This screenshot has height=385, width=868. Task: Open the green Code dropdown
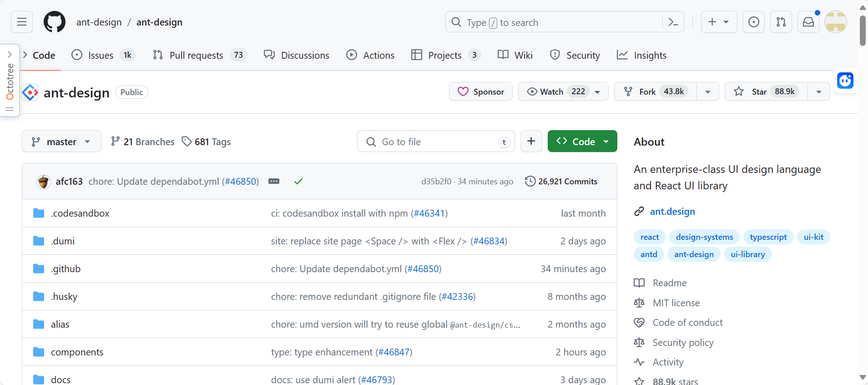click(582, 142)
